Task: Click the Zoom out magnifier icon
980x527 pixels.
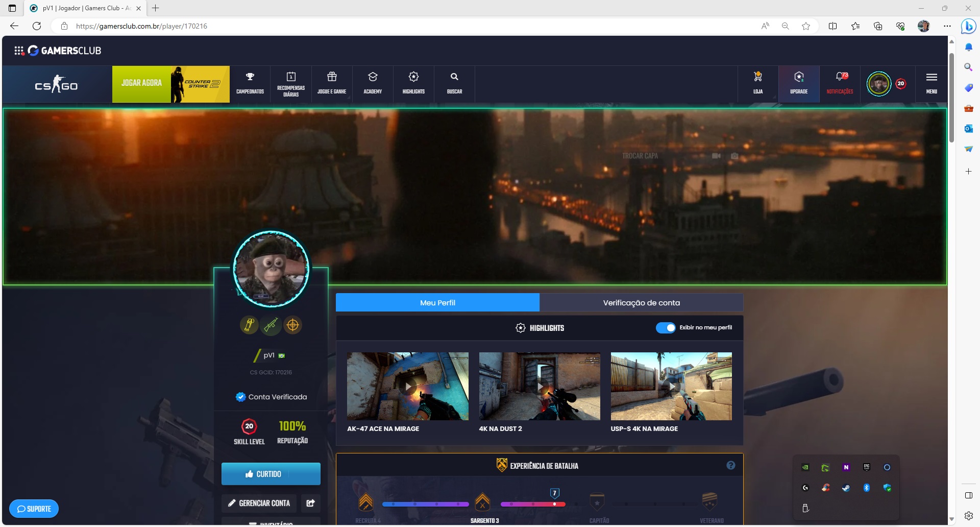Action: point(786,26)
